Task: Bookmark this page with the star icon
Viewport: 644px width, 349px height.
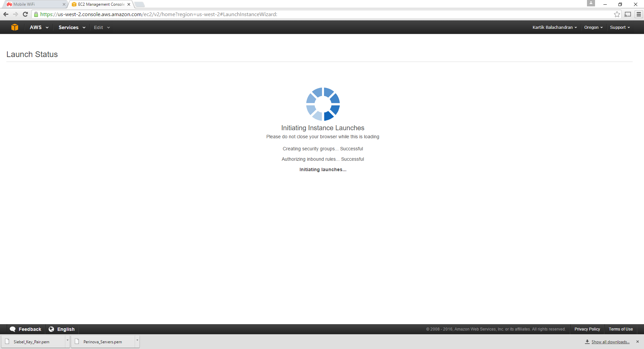Action: [x=617, y=14]
